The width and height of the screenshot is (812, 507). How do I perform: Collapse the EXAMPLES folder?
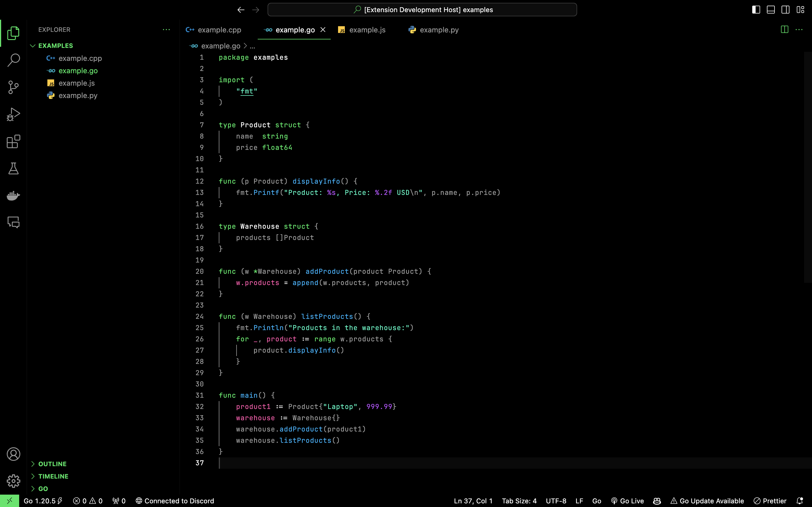pos(55,46)
